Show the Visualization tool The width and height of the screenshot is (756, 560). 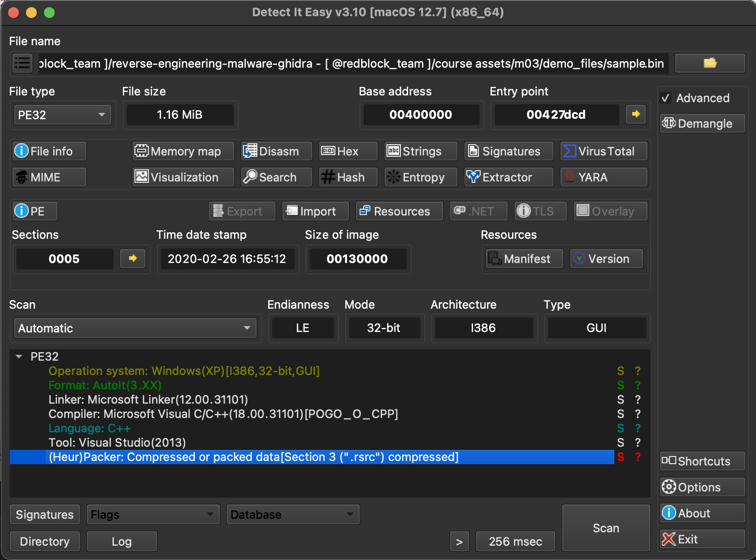(x=183, y=177)
